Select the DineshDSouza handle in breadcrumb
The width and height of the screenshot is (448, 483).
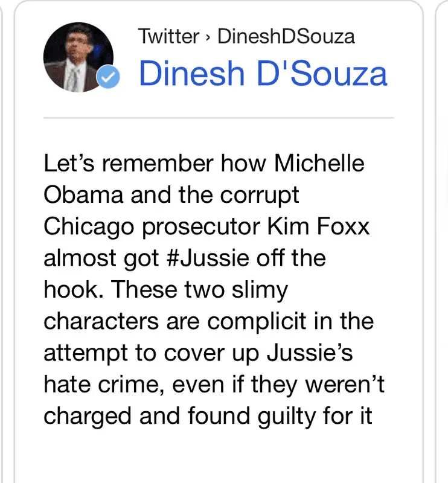(x=286, y=37)
